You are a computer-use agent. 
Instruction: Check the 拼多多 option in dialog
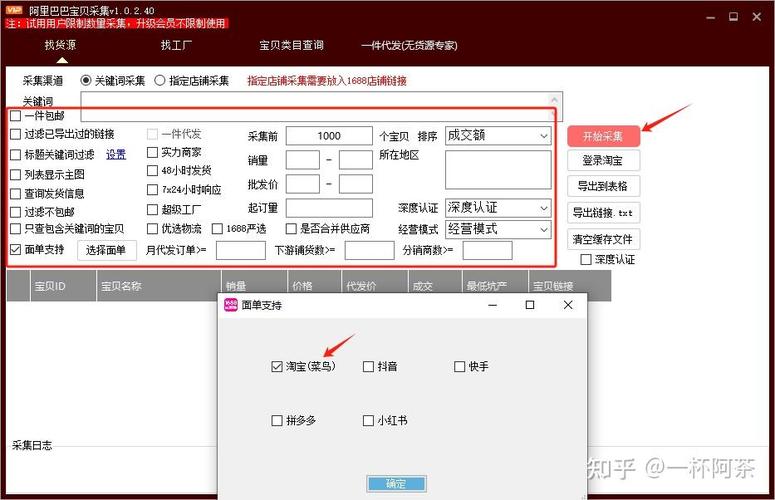[x=277, y=420]
